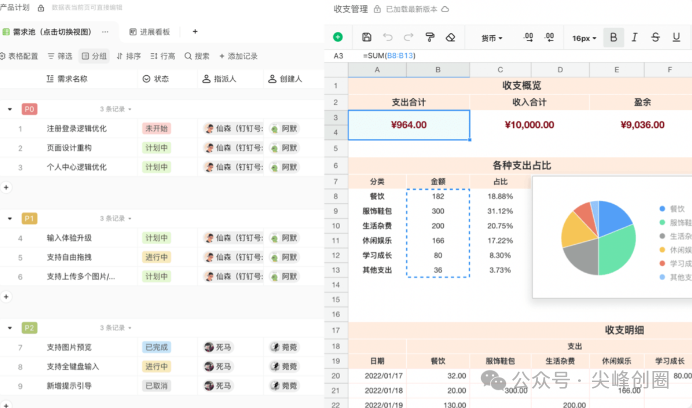
Task: Add a record under the P0 group
Action: pyautogui.click(x=6, y=187)
